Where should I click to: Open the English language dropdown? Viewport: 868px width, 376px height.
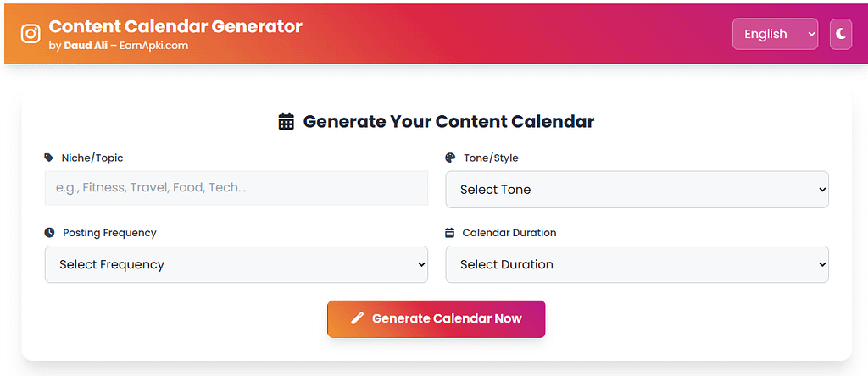[x=775, y=34]
